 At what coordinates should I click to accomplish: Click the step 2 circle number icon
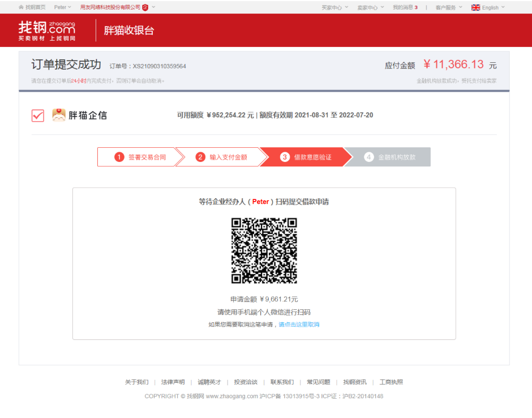click(200, 157)
